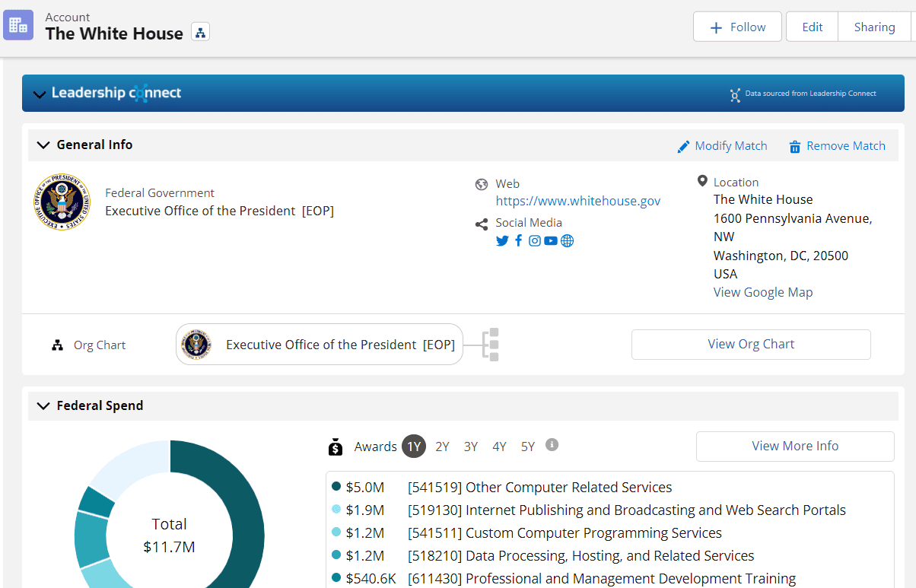This screenshot has height=588, width=916.
Task: Click the Awards info circle icon
Action: click(x=552, y=445)
